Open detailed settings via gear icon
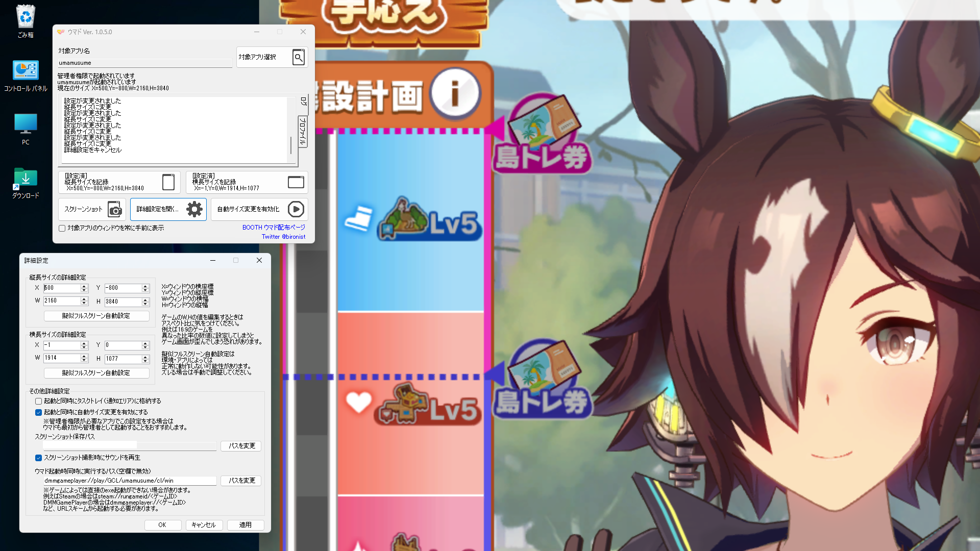980x551 pixels. click(x=194, y=209)
